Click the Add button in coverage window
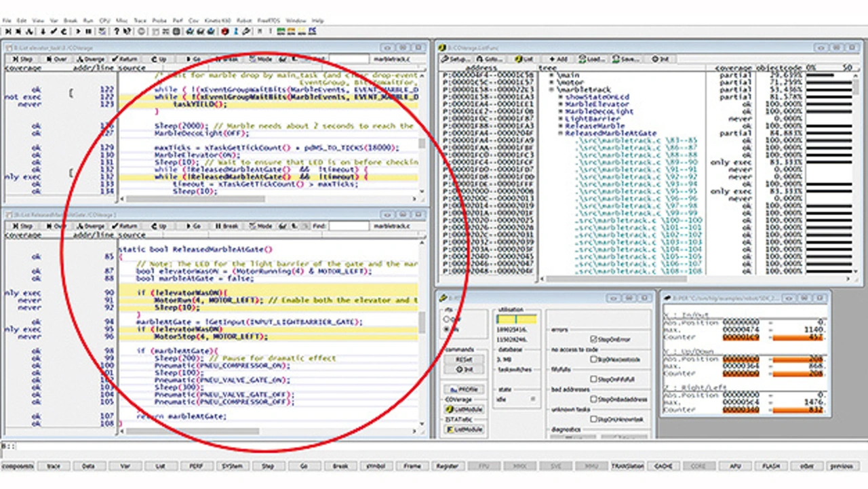This screenshot has width=868, height=489. tap(557, 59)
